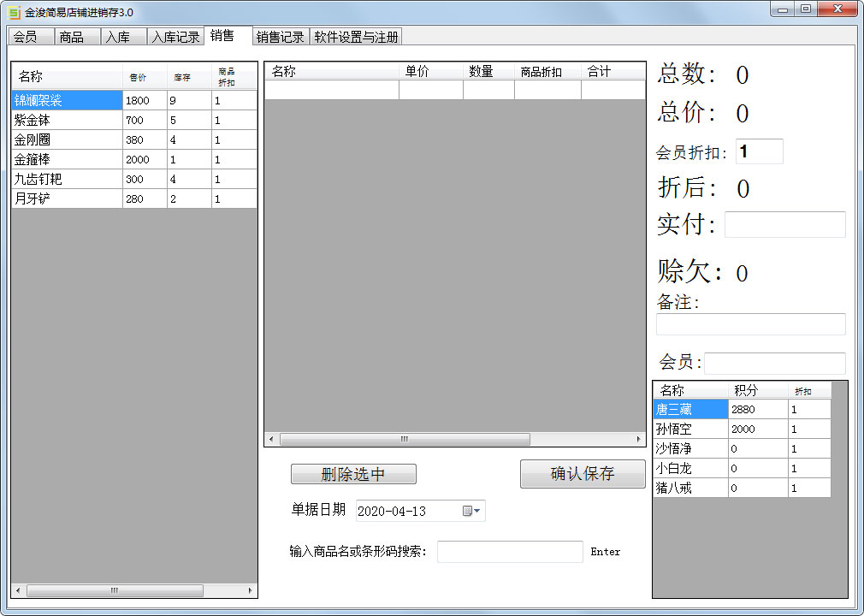
Task: Open the 软件设置与注册 tab
Action: coord(356,37)
